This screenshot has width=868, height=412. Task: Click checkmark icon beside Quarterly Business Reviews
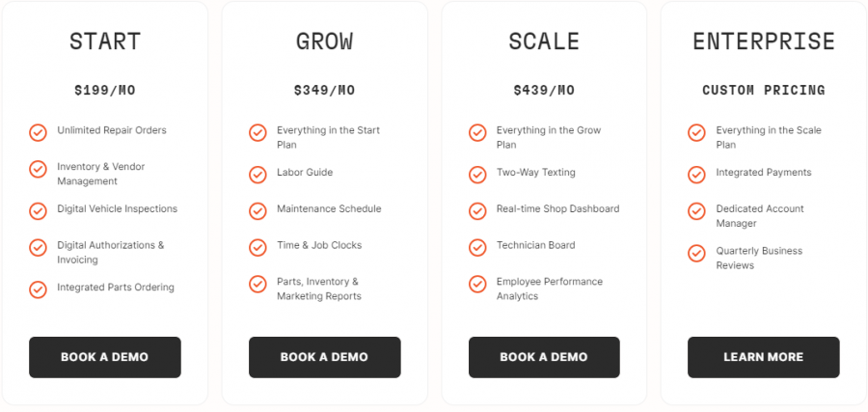click(x=696, y=253)
